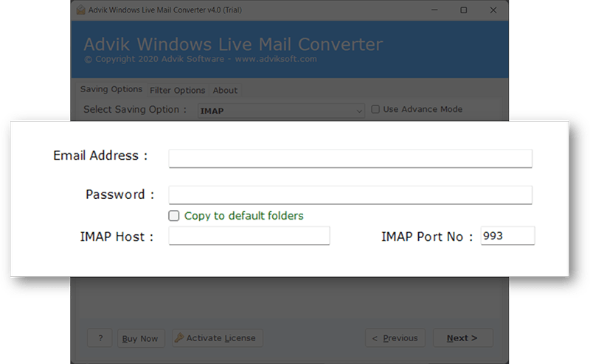Close the Advik Windows Live Mail Converter
This screenshot has height=364, width=590.
(x=493, y=10)
